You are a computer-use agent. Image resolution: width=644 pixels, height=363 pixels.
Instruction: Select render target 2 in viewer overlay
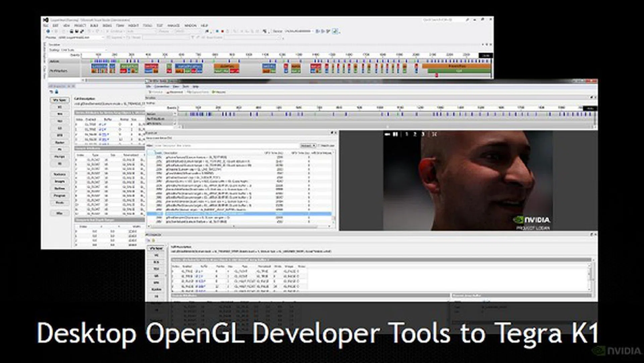(415, 134)
